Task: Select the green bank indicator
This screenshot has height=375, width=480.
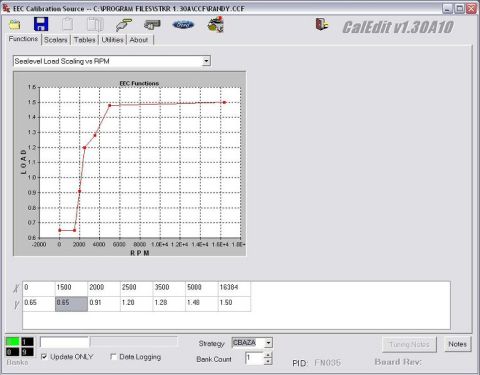Action: pos(13,342)
